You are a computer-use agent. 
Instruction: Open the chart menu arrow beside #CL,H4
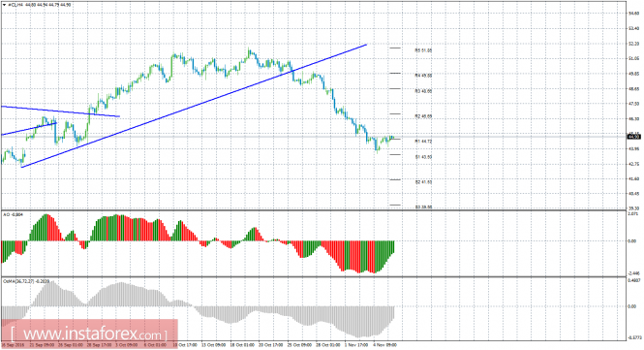tap(5, 5)
